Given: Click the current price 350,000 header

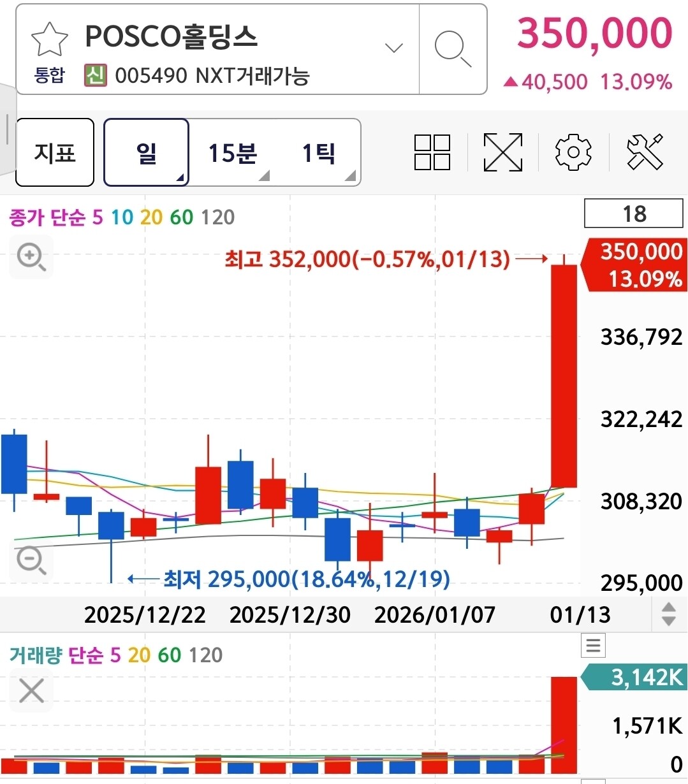Looking at the screenshot, I should [x=595, y=33].
